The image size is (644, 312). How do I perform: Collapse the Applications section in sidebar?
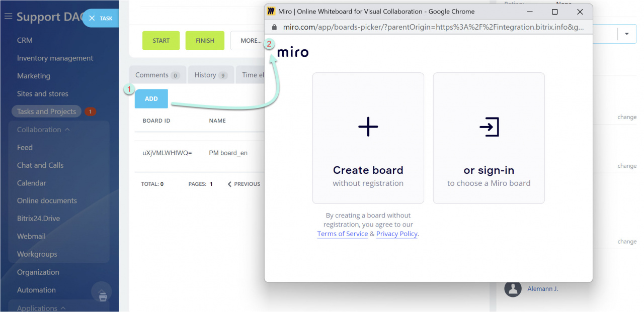(42, 307)
